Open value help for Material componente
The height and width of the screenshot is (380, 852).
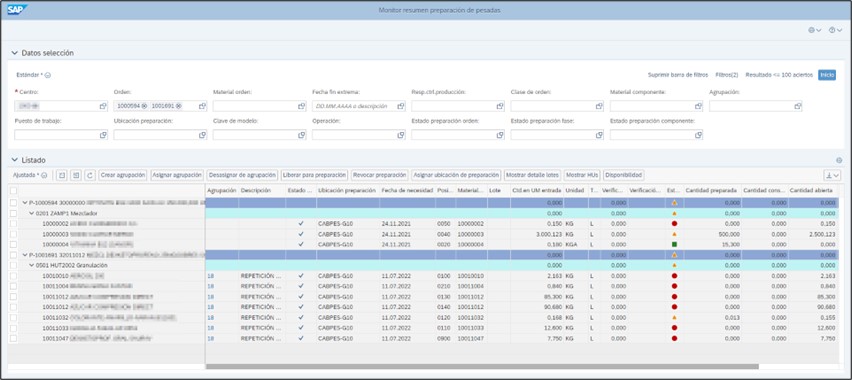[698, 106]
